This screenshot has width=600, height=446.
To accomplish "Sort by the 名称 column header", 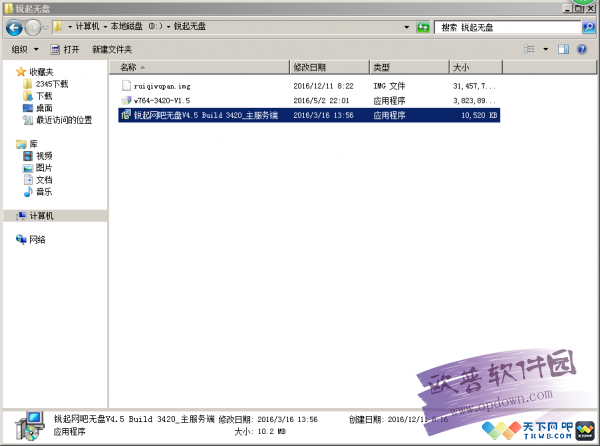I will pyautogui.click(x=199, y=67).
